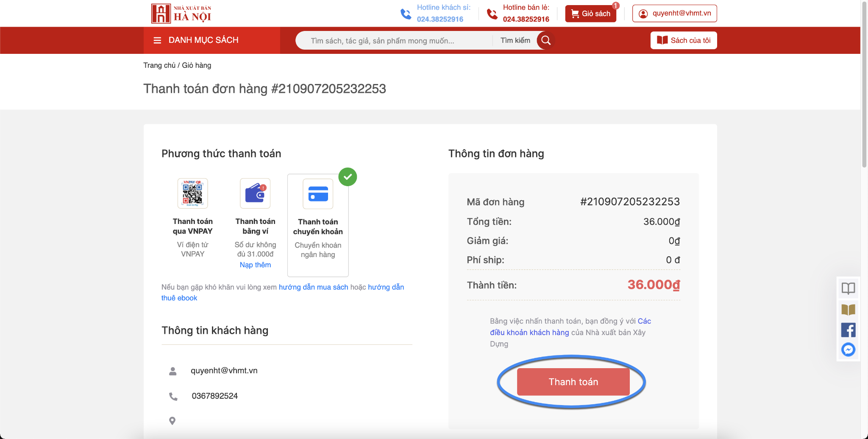Open the Giỏ sách cart
The height and width of the screenshot is (439, 868).
pyautogui.click(x=591, y=14)
